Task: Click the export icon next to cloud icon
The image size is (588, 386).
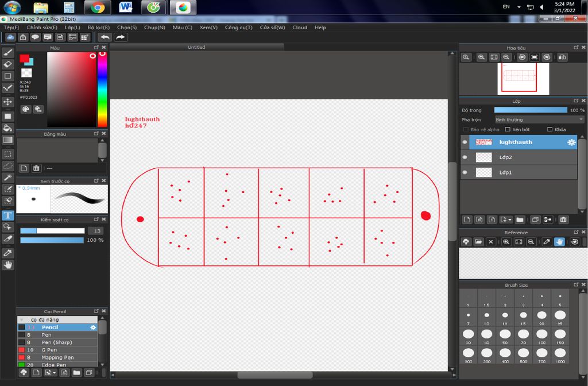Action: coord(23,37)
